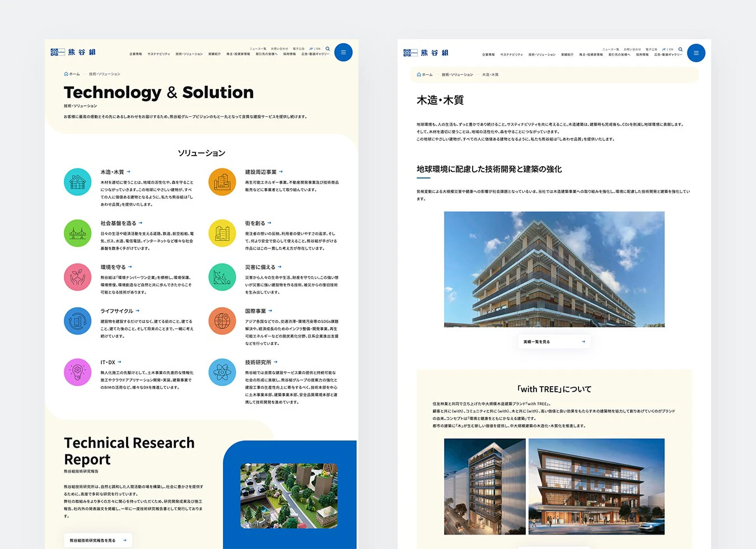756x549 pixels.
Task: Click the yellow building icon for 街を創る
Action: click(x=222, y=233)
